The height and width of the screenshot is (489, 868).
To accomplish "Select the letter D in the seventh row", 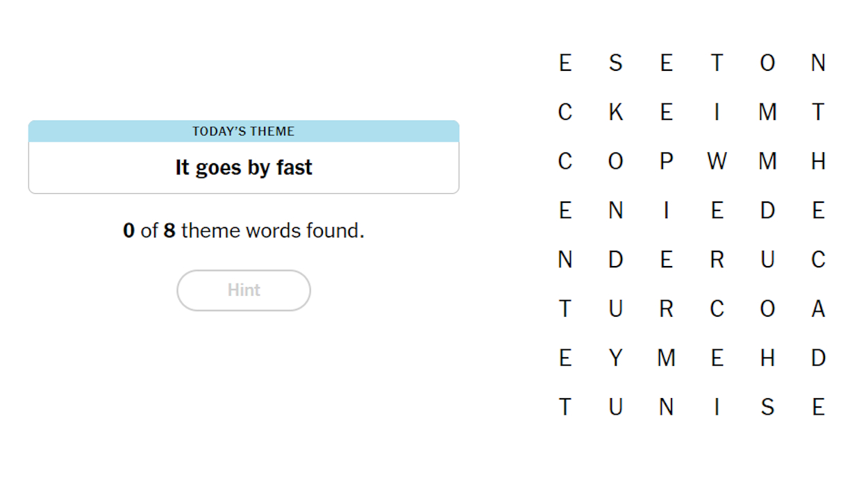I will [x=818, y=358].
